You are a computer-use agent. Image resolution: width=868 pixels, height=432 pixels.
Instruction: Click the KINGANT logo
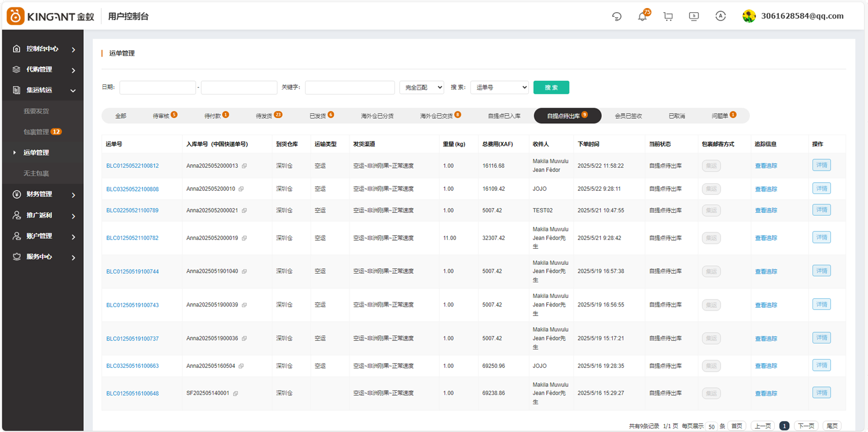point(50,16)
